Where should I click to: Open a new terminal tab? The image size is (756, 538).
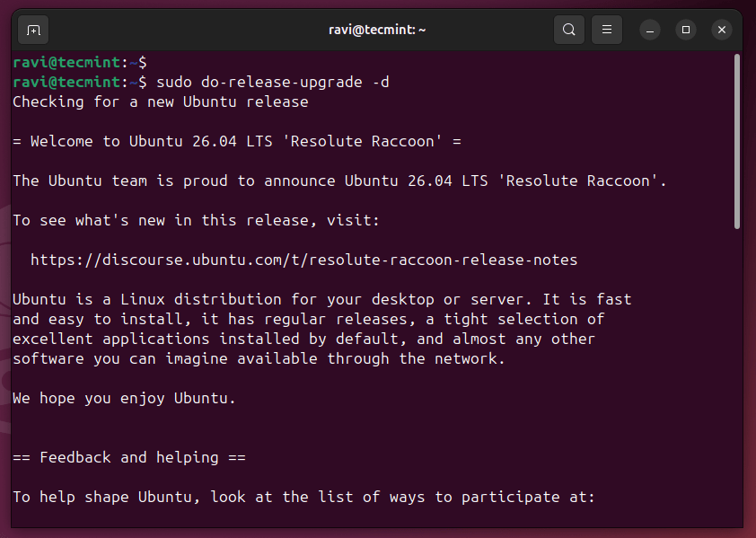(x=33, y=30)
